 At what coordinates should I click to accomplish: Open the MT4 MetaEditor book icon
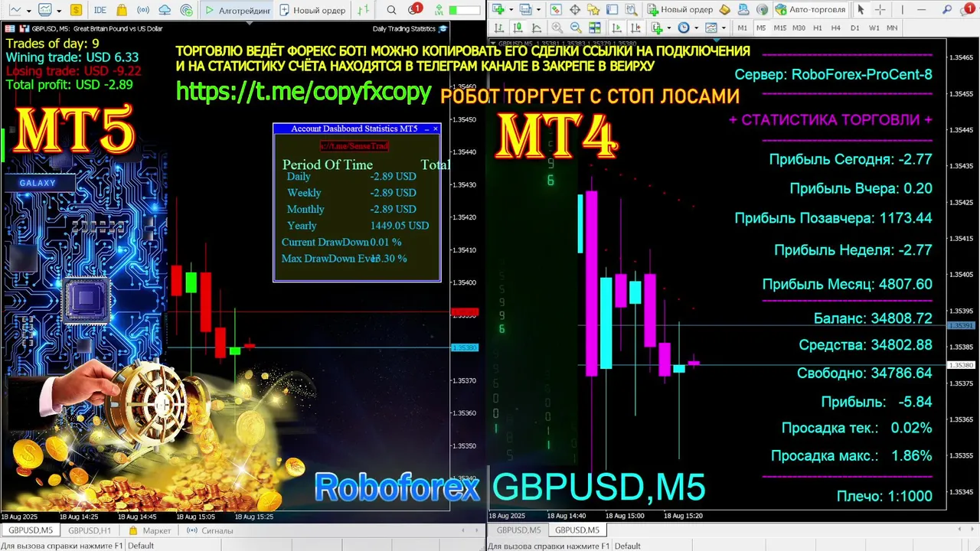(725, 9)
